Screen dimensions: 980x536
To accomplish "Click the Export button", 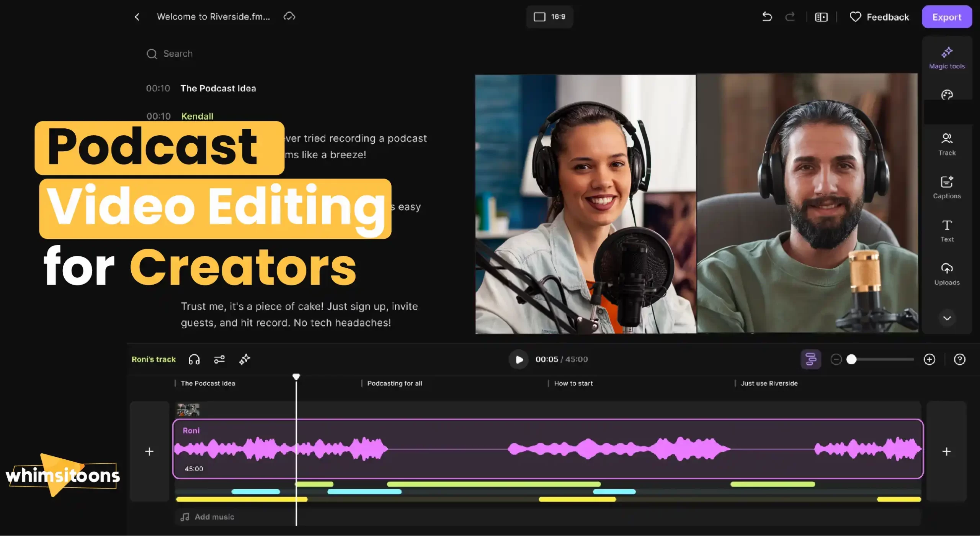I will click(x=947, y=17).
